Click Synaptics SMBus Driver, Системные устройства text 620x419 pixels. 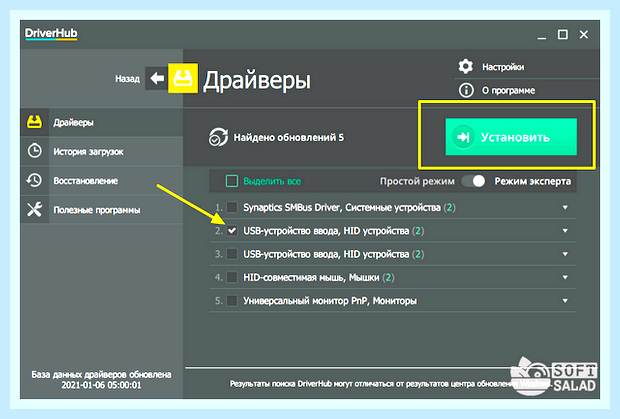[342, 208]
